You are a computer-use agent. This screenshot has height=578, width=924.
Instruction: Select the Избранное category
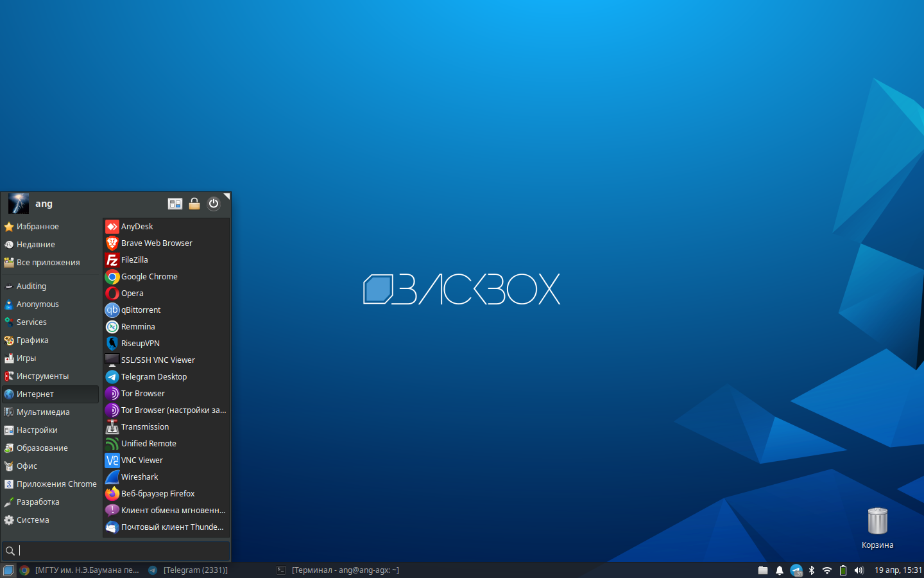[x=51, y=227]
